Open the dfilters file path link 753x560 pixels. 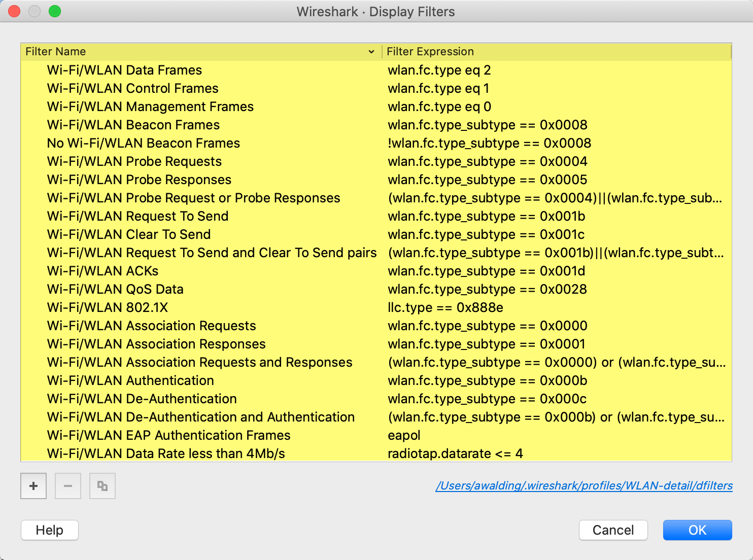click(584, 486)
